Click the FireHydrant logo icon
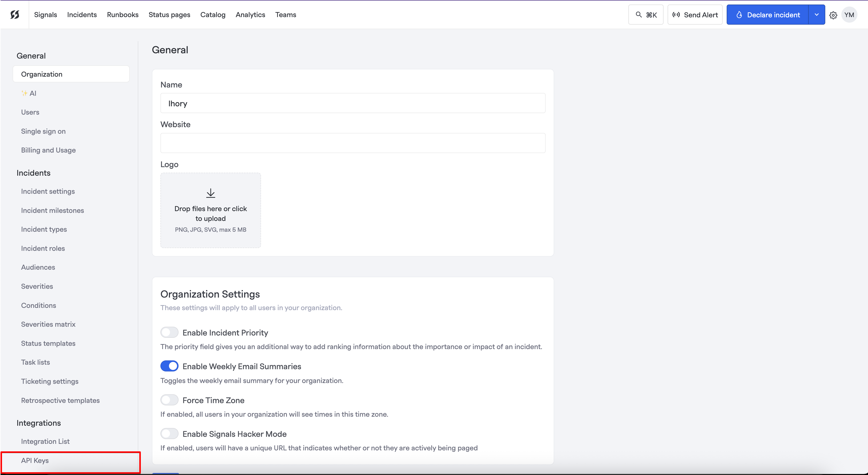Screen dimensions: 868x475 (x=15, y=15)
